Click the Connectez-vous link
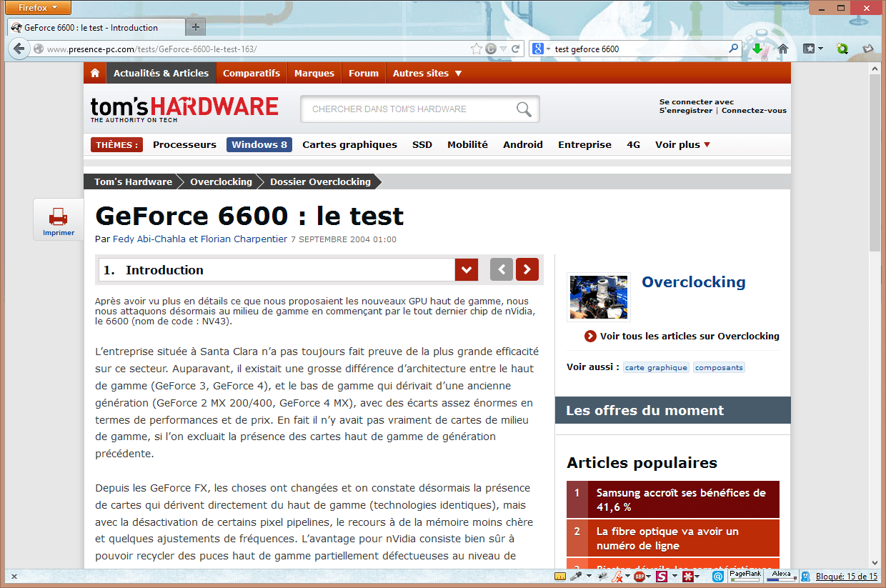The width and height of the screenshot is (886, 588). (754, 111)
